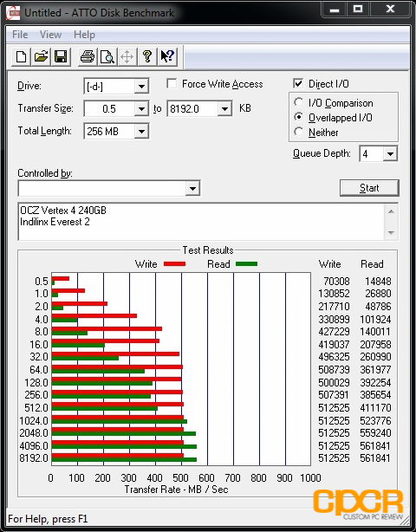Minimize the ATTO Disk Benchmark window
The width and height of the screenshot is (416, 532).
coord(335,10)
